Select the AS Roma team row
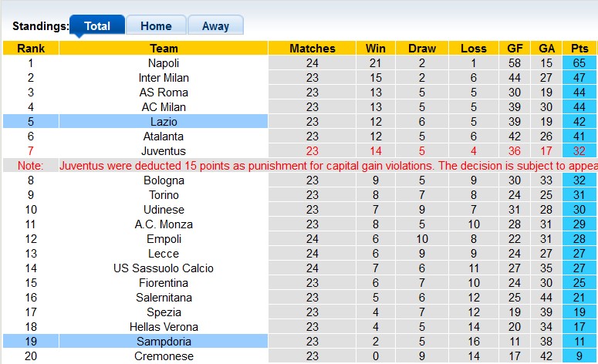Viewport: 598px width, 364px height. point(164,93)
